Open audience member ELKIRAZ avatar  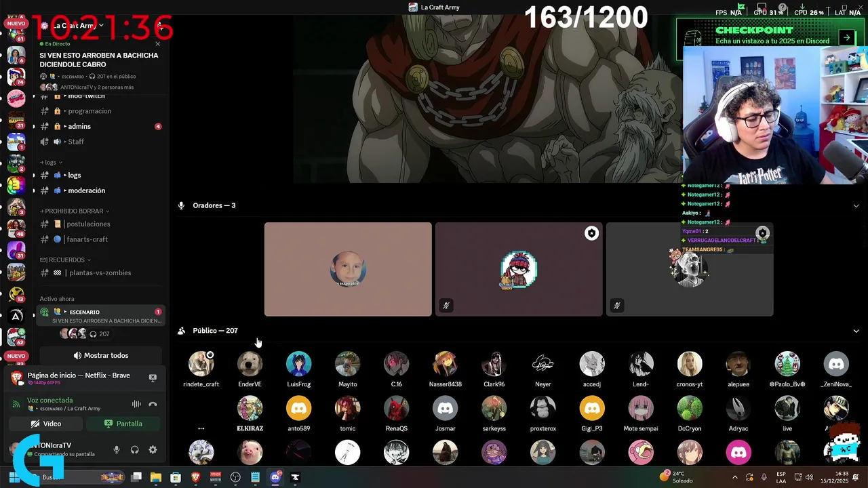coord(250,409)
